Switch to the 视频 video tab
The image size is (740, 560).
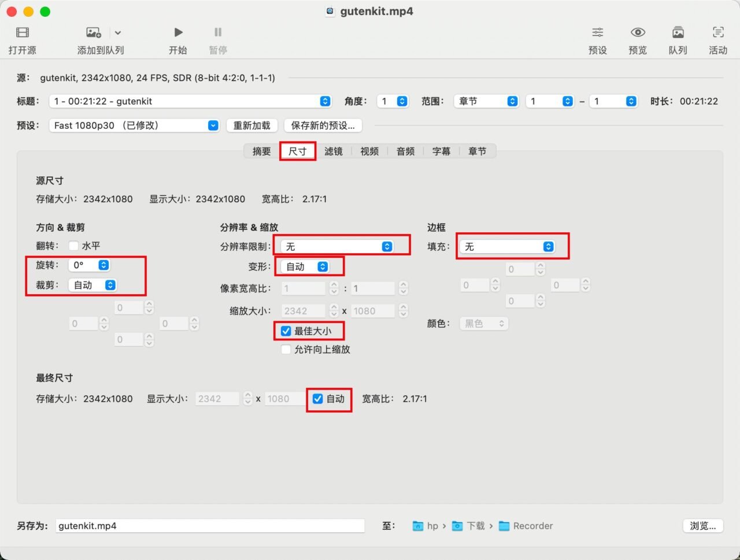(x=369, y=151)
